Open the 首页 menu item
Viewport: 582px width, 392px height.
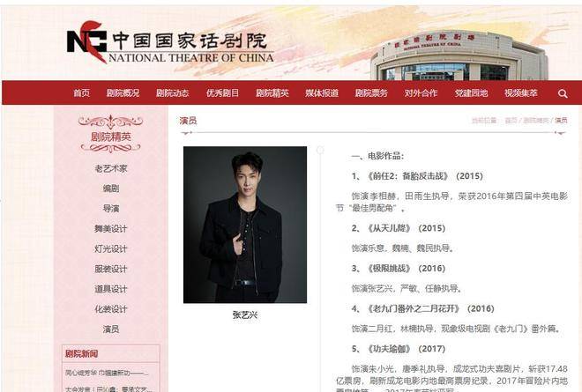pyautogui.click(x=82, y=93)
